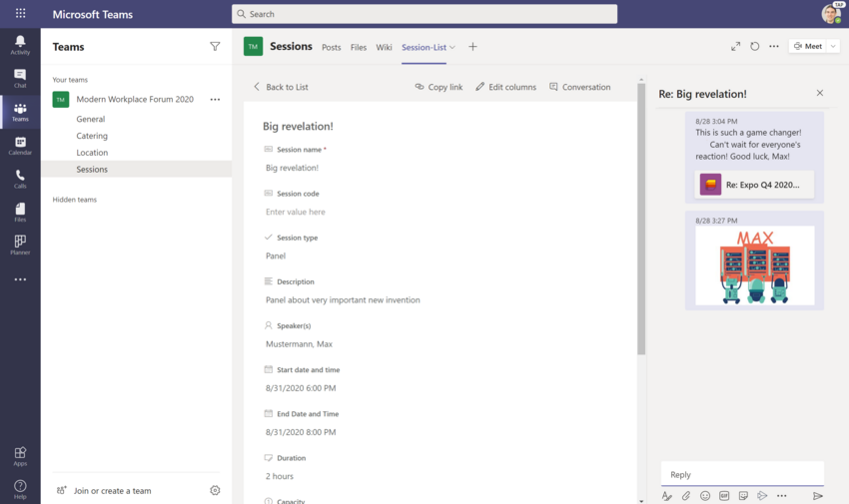The width and height of the screenshot is (849, 504).
Task: Click the Duration value 2 hours
Action: [x=280, y=476]
